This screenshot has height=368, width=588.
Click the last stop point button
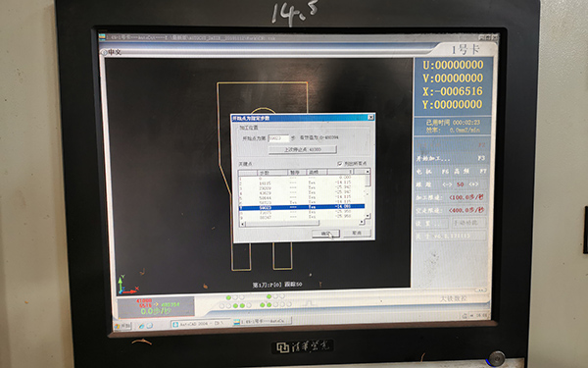point(302,149)
